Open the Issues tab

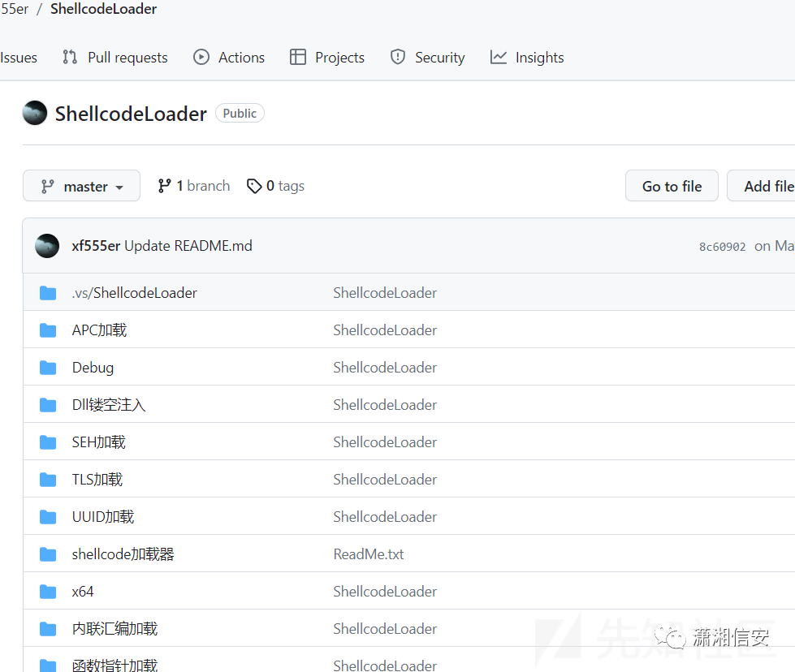coord(19,58)
